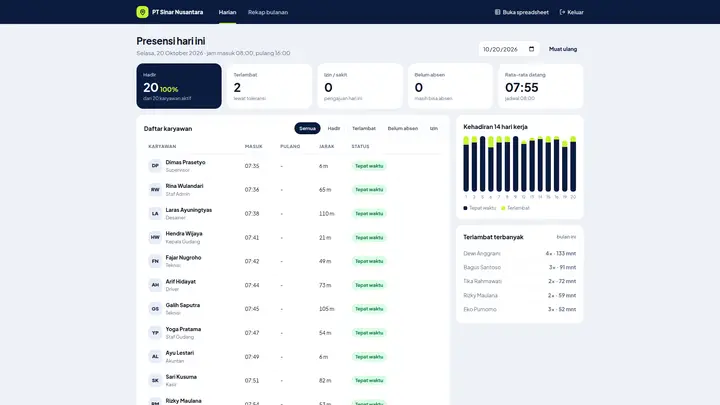Filter employee list by Hadir
720x405 pixels.
pyautogui.click(x=334, y=129)
